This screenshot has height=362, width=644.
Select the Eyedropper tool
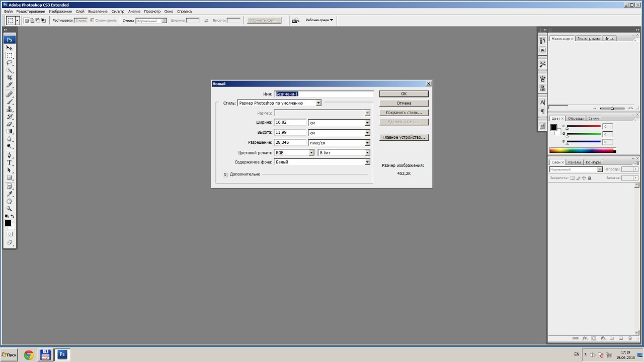pos(9,194)
